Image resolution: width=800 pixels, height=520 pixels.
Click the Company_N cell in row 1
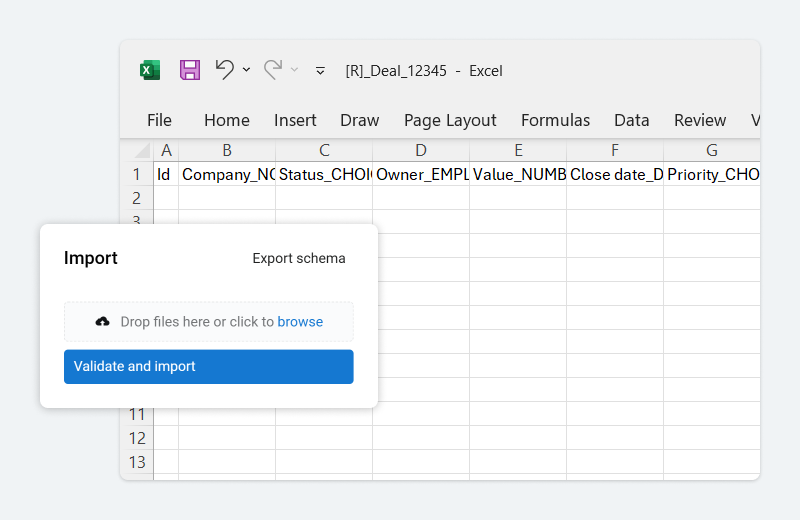tap(227, 174)
